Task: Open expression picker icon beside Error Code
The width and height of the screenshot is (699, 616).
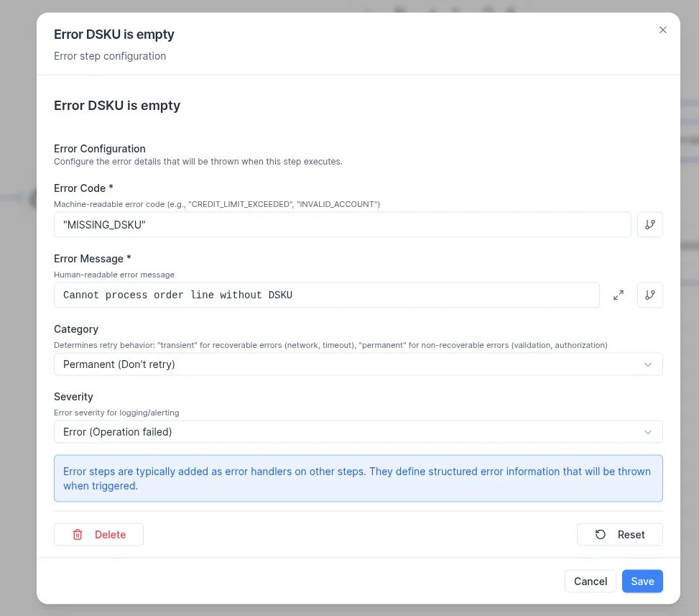Action: (x=649, y=224)
